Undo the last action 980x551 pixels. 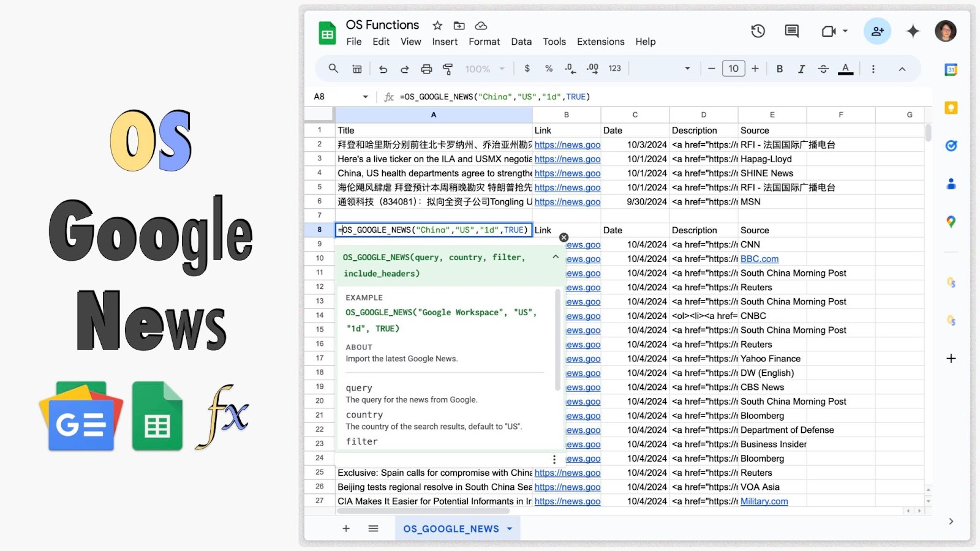[383, 69]
